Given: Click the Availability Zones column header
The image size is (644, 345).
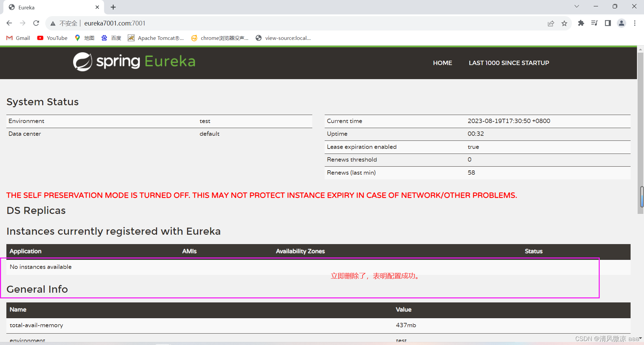Looking at the screenshot, I should pos(300,251).
